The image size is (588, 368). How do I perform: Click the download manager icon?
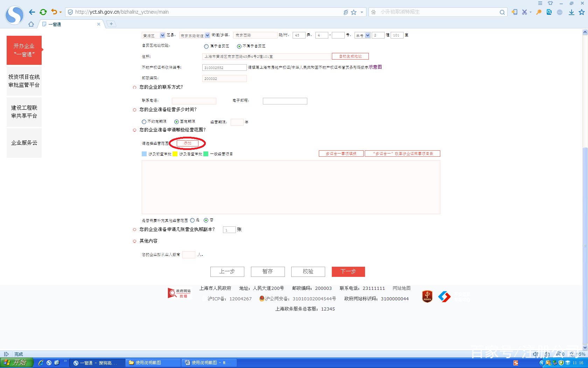click(x=571, y=12)
